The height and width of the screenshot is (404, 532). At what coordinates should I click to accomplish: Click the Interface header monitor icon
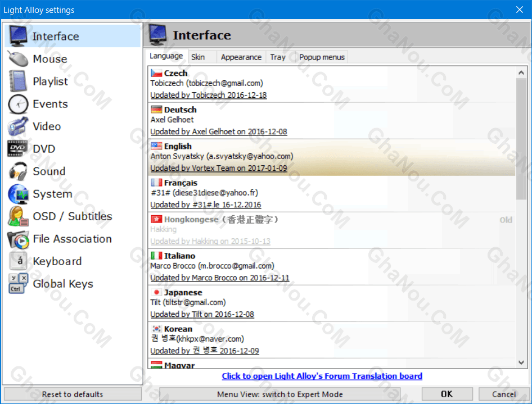pyautogui.click(x=158, y=35)
